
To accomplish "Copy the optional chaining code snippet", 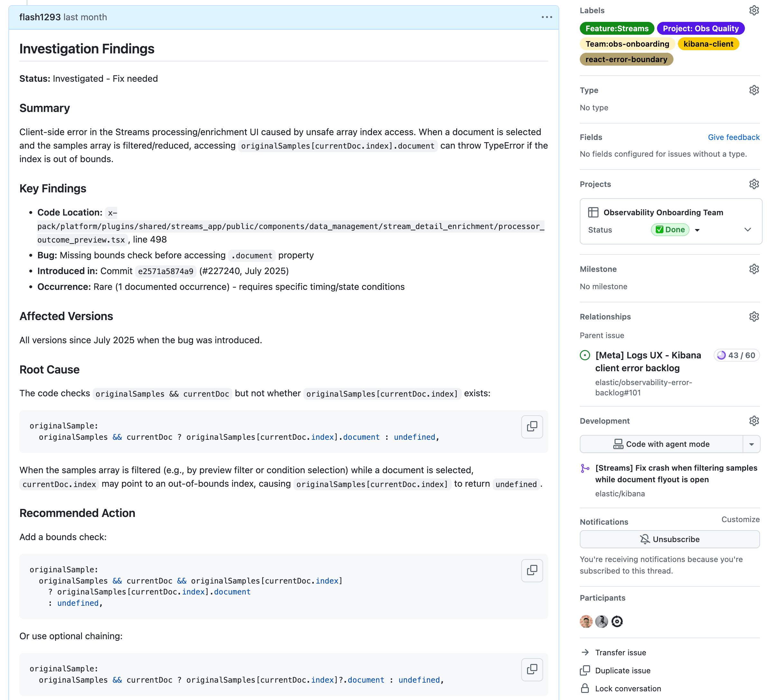I will click(532, 669).
